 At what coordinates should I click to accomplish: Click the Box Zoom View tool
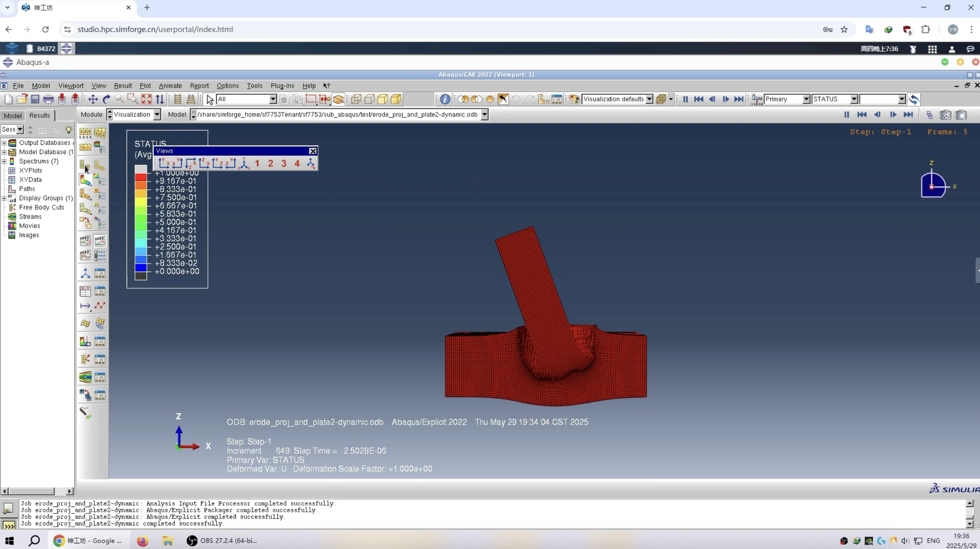133,99
